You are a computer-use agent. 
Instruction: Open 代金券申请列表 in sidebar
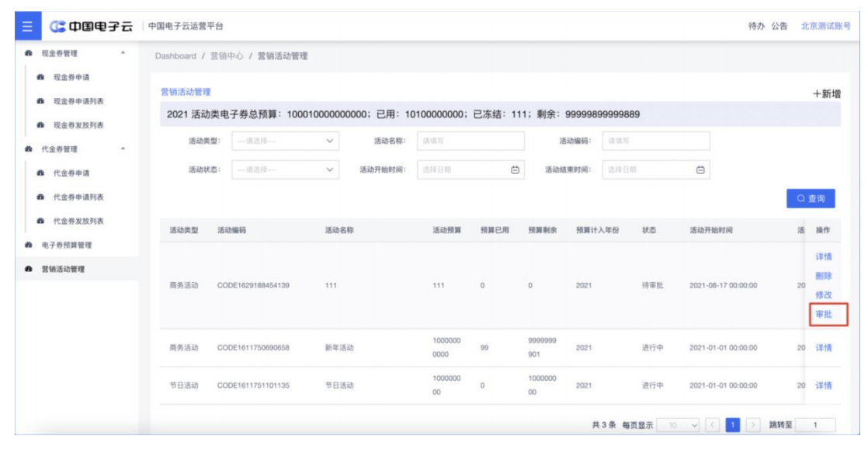coord(77,197)
